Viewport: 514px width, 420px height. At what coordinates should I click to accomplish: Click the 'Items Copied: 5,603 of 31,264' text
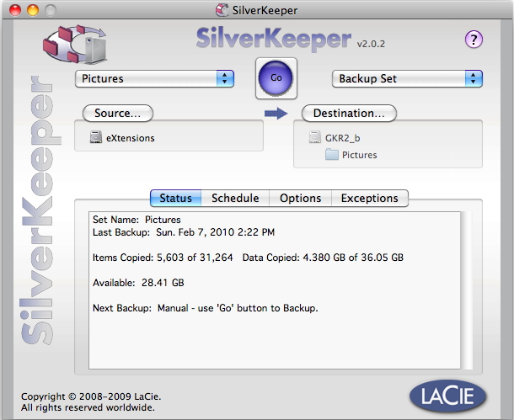[163, 258]
